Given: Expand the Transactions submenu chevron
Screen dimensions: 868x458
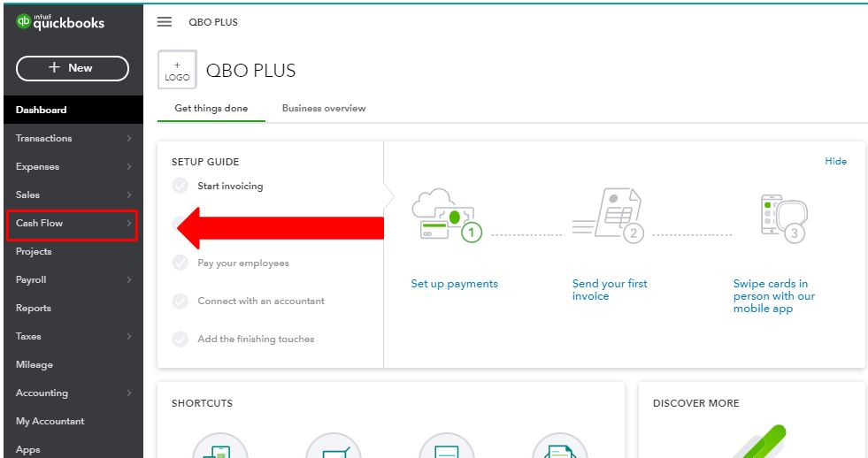Looking at the screenshot, I should pyautogui.click(x=129, y=138).
